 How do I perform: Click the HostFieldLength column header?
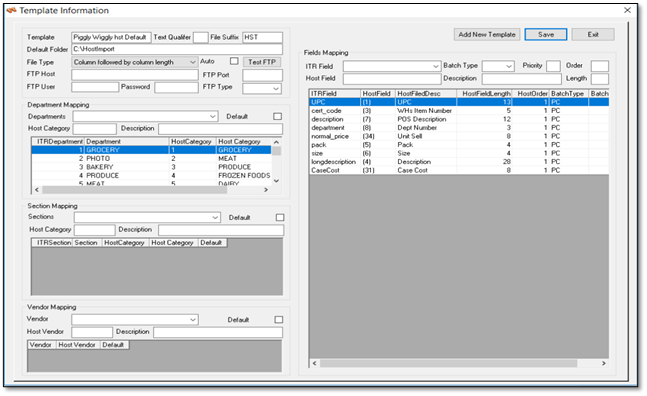[486, 94]
